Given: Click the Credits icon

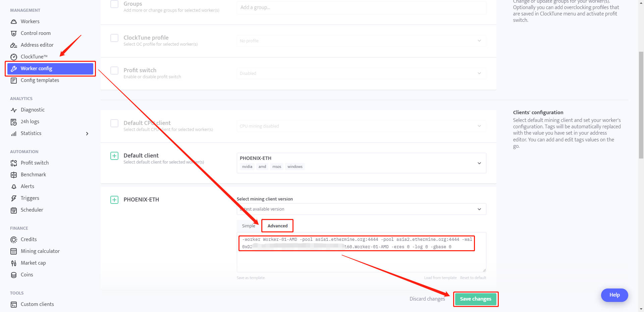Looking at the screenshot, I should (14, 239).
